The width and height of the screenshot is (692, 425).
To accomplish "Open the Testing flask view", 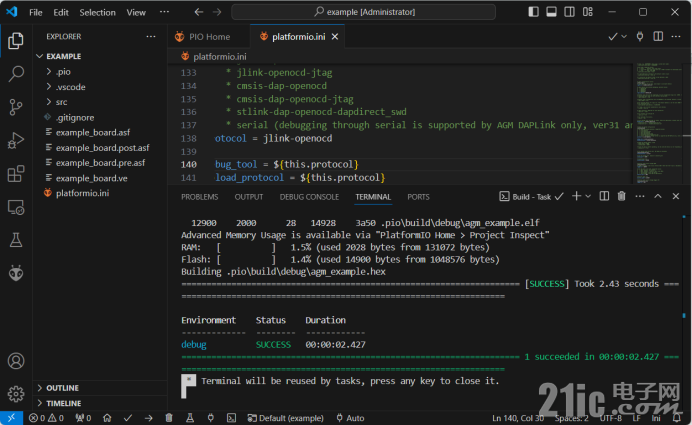I will pyautogui.click(x=16, y=240).
